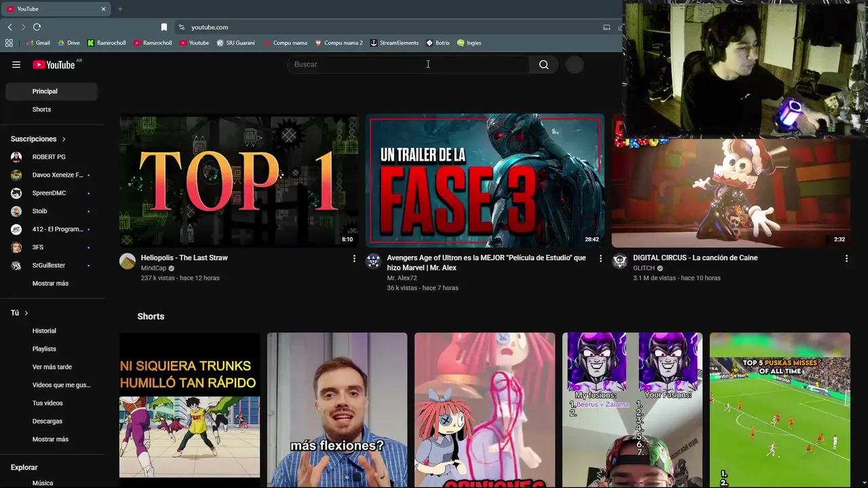Open the Drive bookmark
This screenshot has width=868, height=488.
pos(68,43)
